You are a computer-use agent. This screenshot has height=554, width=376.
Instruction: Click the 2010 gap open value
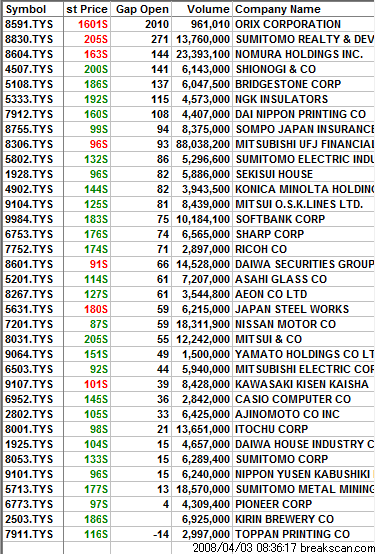point(141,24)
